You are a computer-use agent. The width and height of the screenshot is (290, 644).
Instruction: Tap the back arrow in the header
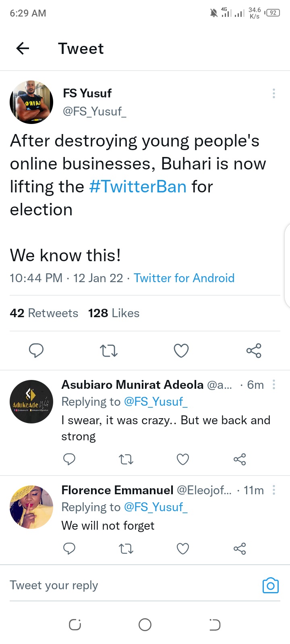(23, 49)
